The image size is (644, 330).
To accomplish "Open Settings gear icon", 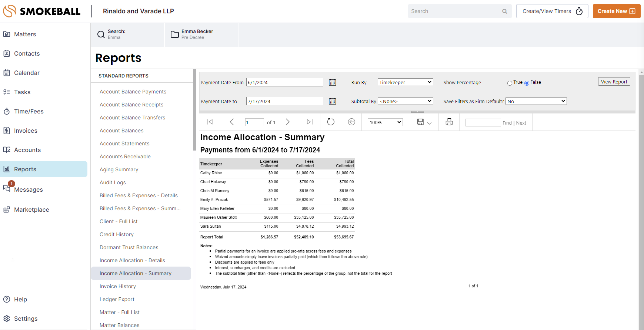I will click(x=7, y=319).
